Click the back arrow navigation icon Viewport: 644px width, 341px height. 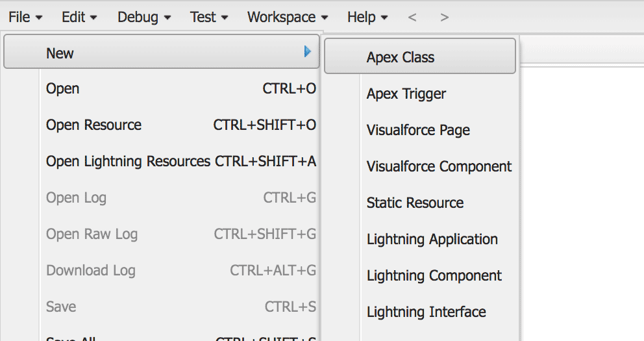click(412, 18)
